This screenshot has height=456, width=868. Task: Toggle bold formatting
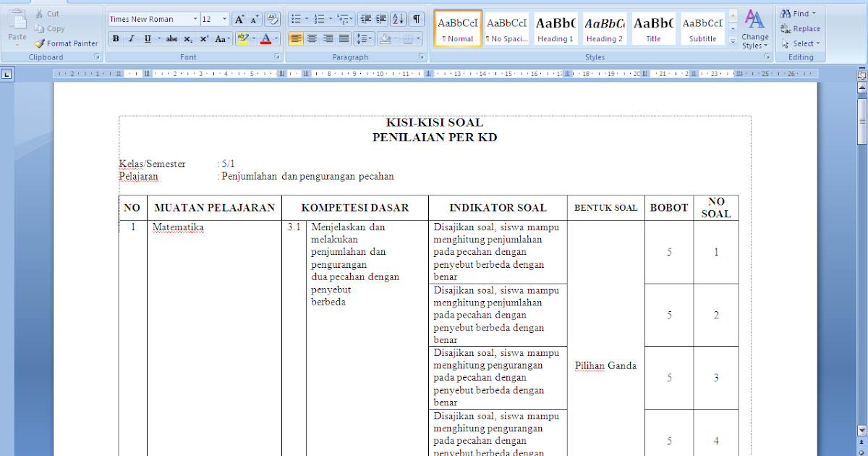[x=116, y=39]
